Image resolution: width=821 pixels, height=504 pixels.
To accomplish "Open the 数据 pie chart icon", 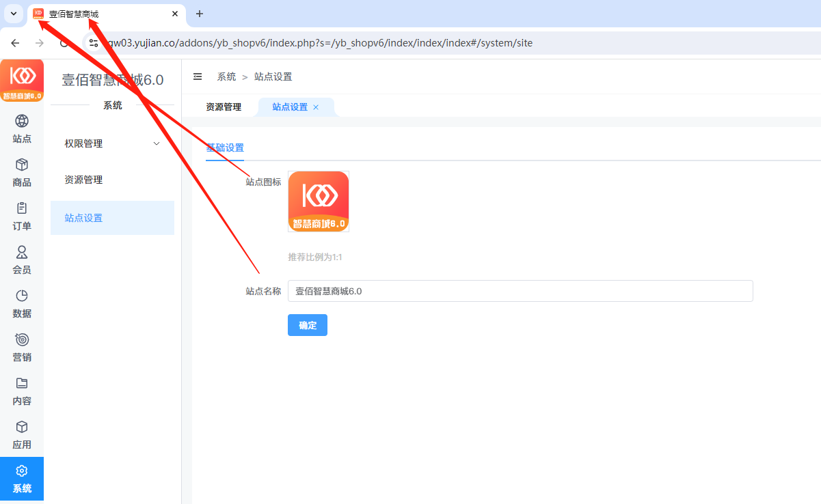I will [22, 296].
